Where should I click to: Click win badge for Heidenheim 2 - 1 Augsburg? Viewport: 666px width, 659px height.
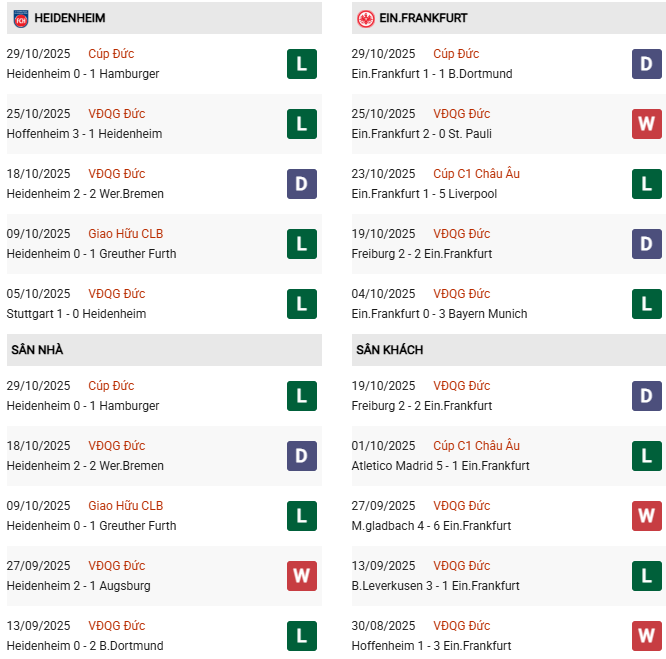point(301,576)
